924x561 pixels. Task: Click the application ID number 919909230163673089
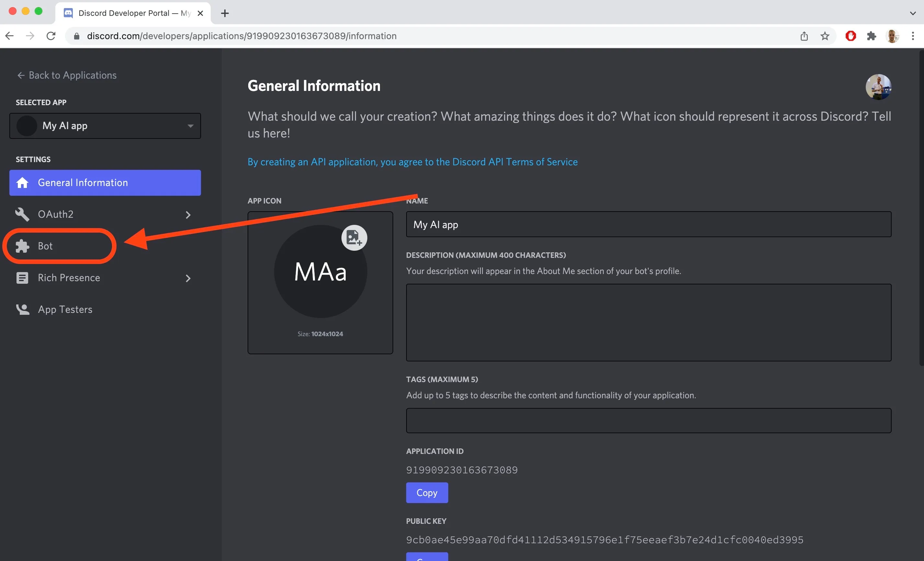coord(462,470)
